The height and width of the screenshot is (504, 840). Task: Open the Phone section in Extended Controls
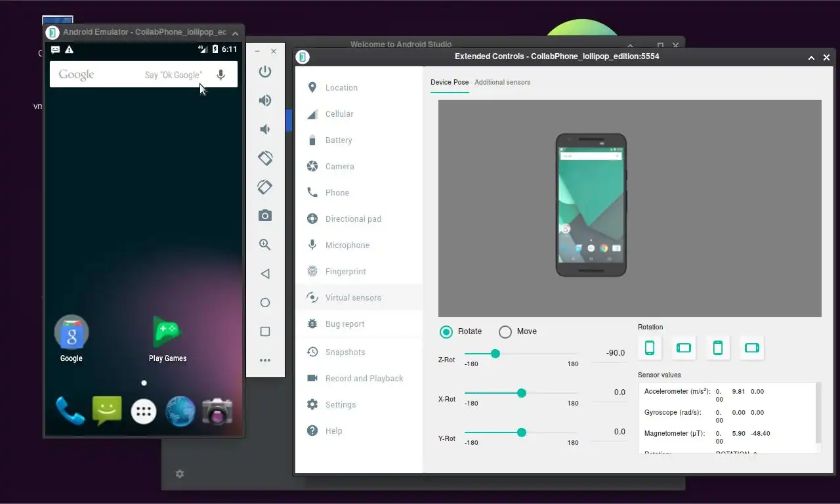[x=359, y=193]
